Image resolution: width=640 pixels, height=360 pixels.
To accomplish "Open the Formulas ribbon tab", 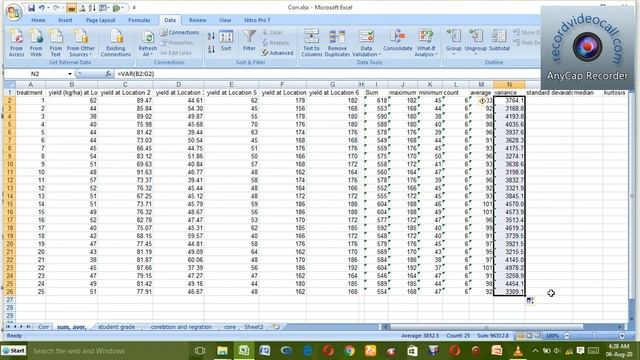I will pyautogui.click(x=139, y=20).
